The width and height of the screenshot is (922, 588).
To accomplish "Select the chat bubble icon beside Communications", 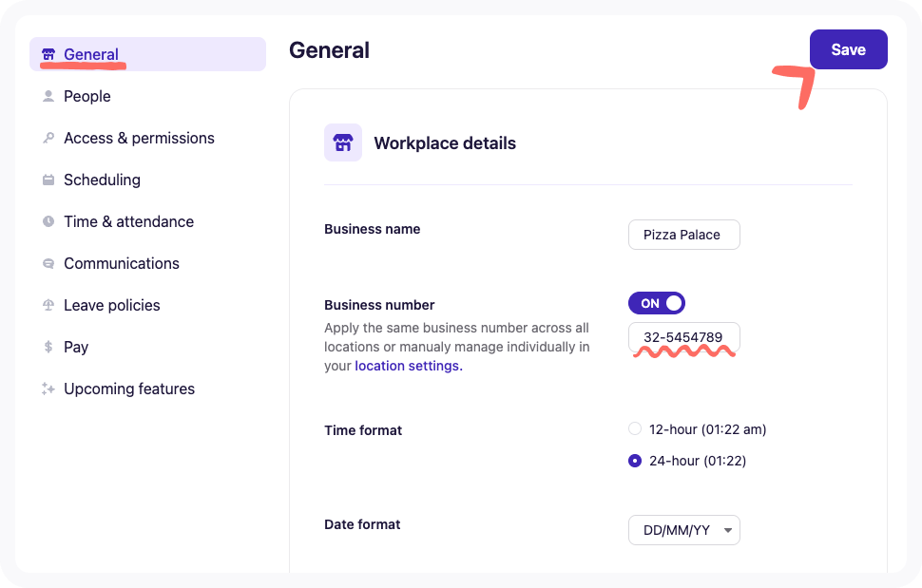I will 47,263.
